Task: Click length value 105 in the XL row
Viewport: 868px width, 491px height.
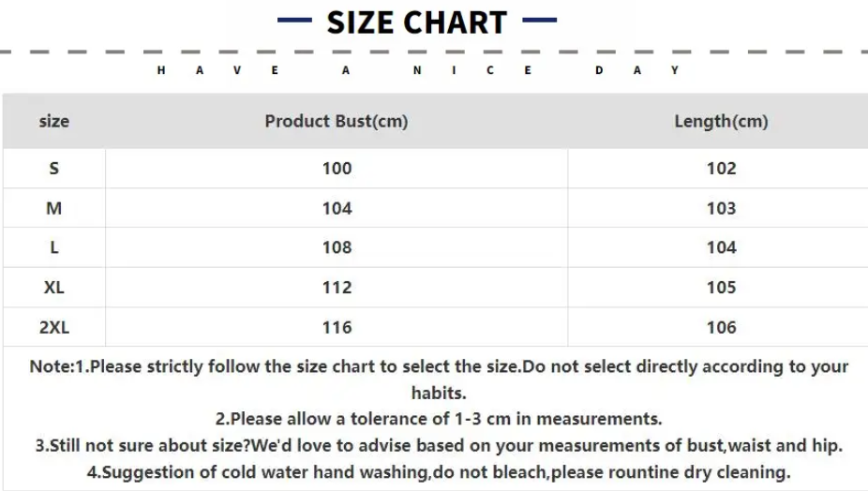Action: (721, 288)
